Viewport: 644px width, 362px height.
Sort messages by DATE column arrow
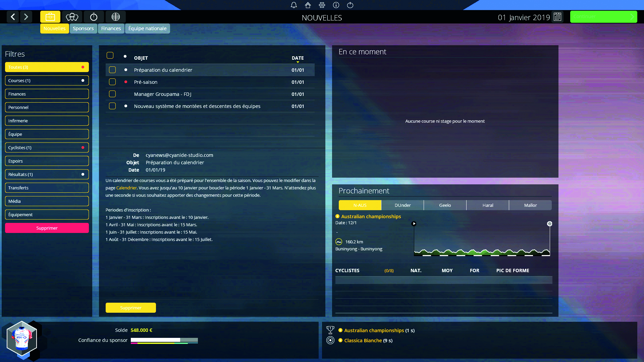(x=298, y=62)
